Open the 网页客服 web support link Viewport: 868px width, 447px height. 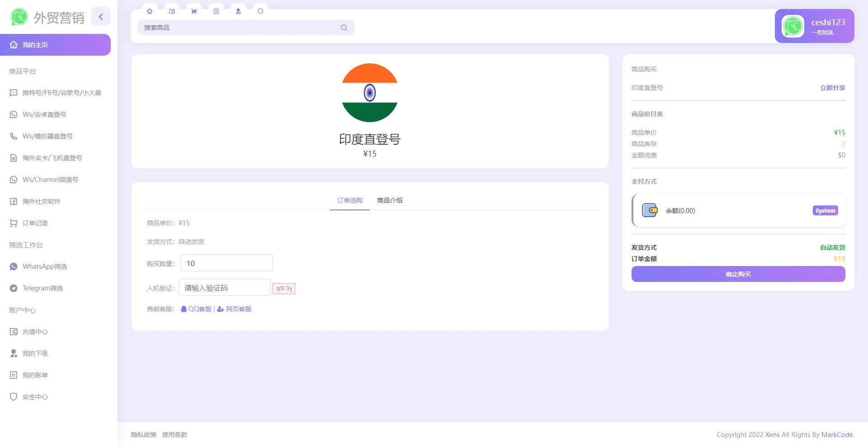234,309
